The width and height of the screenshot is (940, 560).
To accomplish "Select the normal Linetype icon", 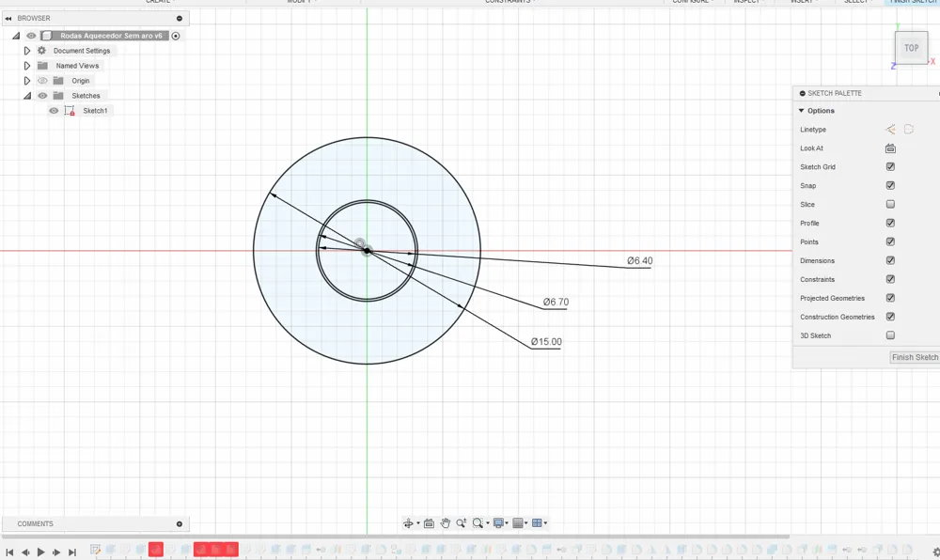I will coord(891,130).
